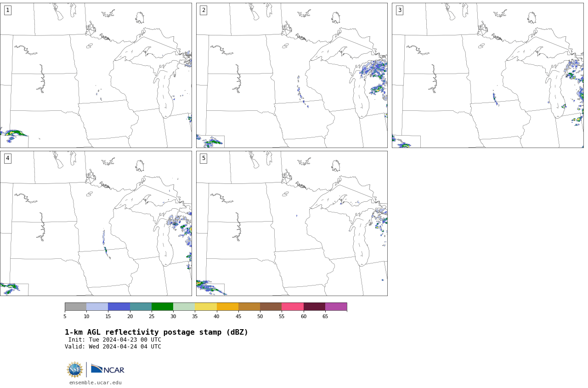Click the reflectivity postage stamp title
Image resolution: width=588 pixels, height=388 pixels.
tap(156, 332)
